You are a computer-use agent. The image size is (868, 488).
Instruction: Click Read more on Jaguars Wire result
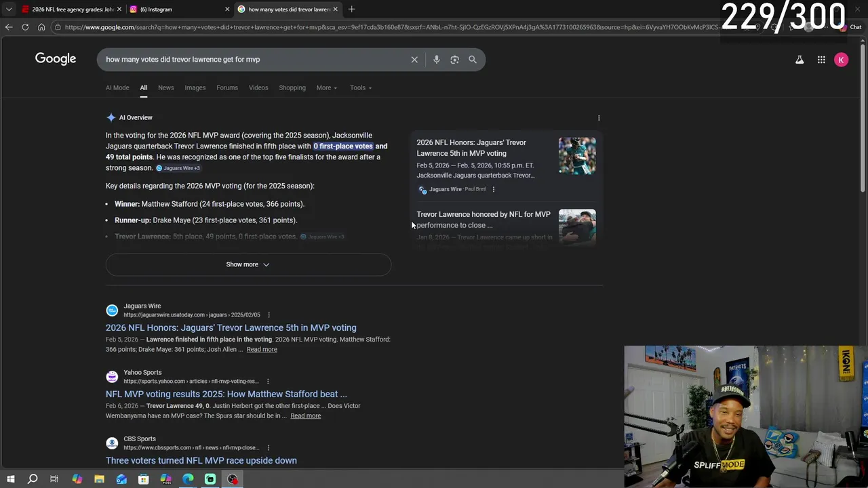pyautogui.click(x=262, y=349)
